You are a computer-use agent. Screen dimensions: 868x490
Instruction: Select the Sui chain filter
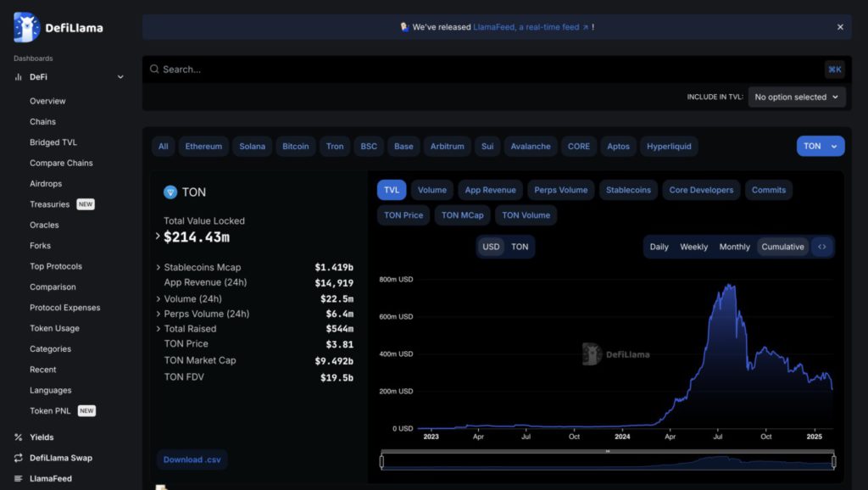point(487,146)
